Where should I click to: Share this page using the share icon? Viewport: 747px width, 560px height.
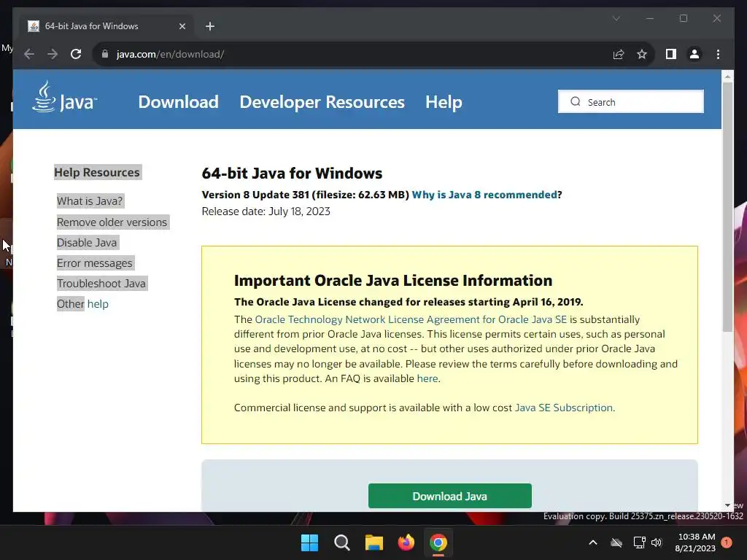tap(619, 54)
